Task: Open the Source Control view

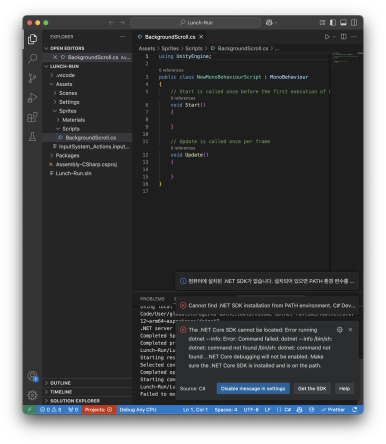Action: pyautogui.click(x=32, y=78)
